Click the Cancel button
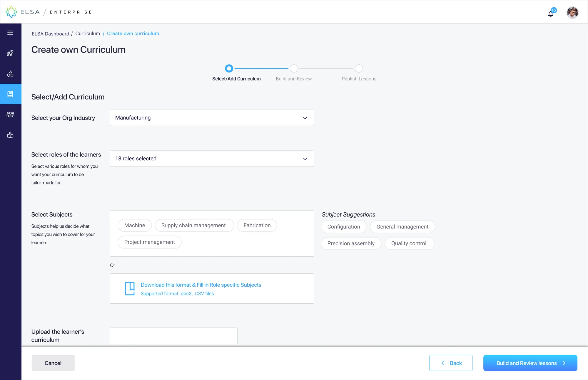588x380 pixels. coord(53,363)
